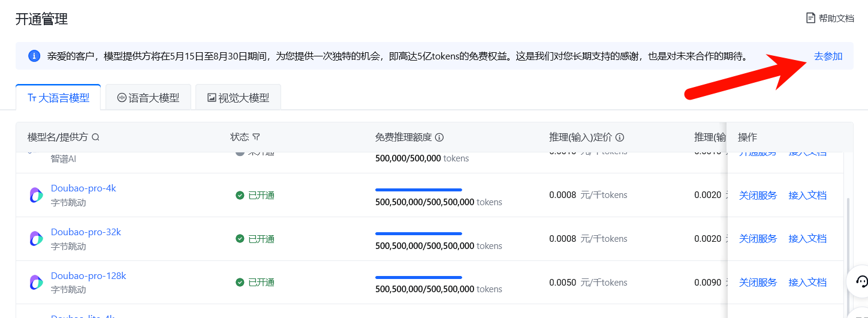Open the customer service headset floating button
The image size is (868, 318).
[861, 281]
